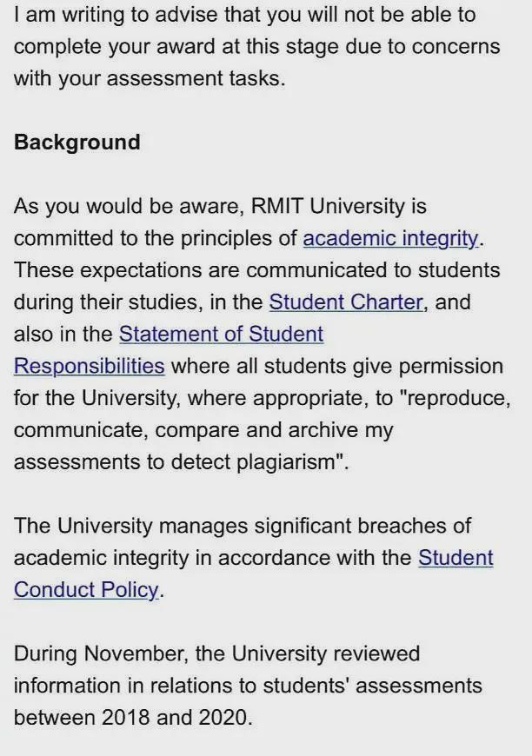Click the underlined 'Responsibilities' link word
This screenshot has height=756, width=532.
click(90, 367)
